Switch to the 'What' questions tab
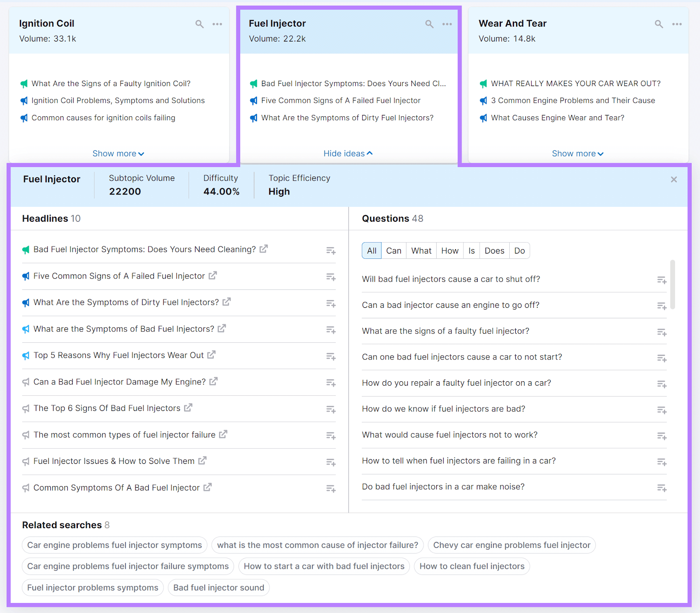This screenshot has height=613, width=700. point(421,251)
